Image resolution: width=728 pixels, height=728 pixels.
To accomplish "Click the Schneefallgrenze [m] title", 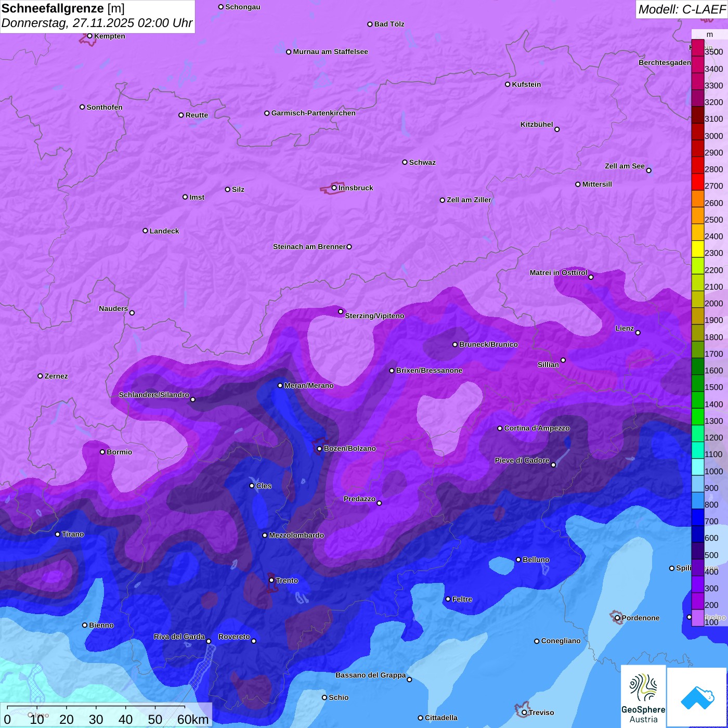I will 63,8.
